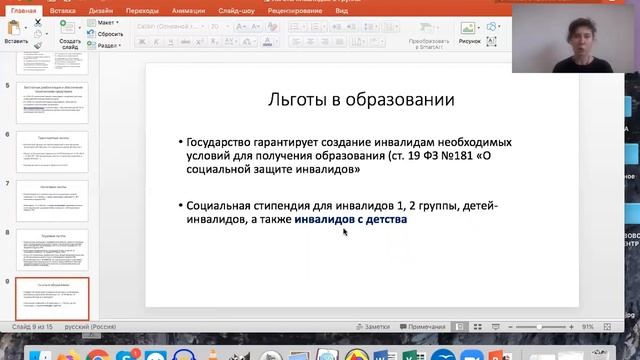Click the fit slide to window icon

[607, 327]
